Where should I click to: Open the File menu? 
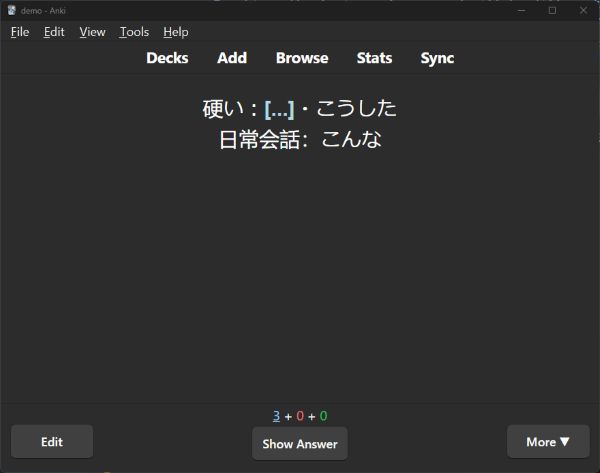click(x=20, y=32)
